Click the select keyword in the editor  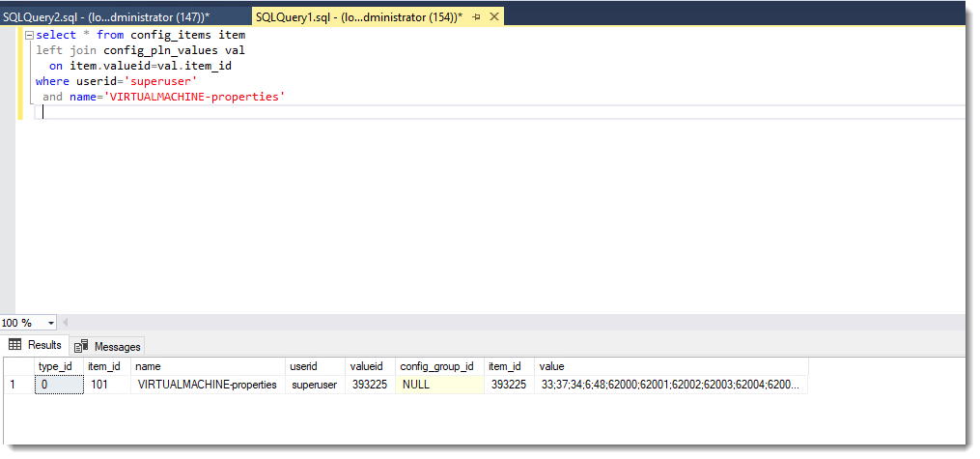tap(56, 35)
